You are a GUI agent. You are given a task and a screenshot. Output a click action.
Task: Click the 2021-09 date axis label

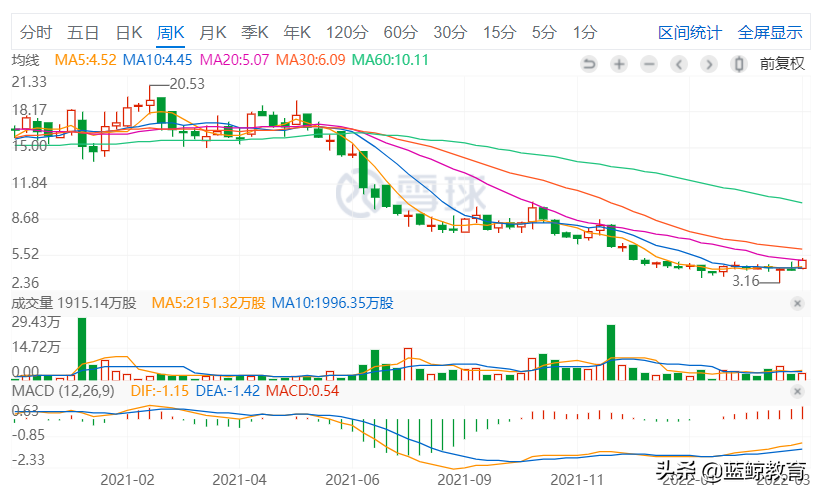point(464,480)
